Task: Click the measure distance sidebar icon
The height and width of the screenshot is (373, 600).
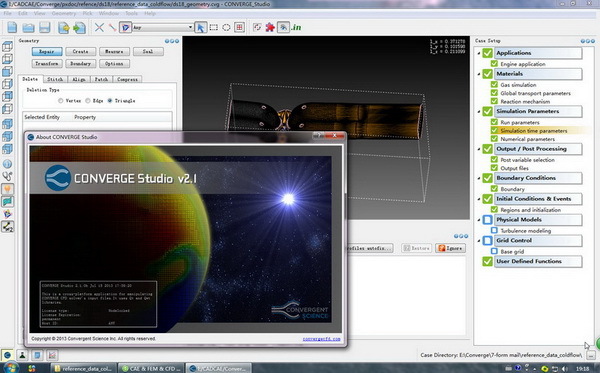Action: point(7,226)
